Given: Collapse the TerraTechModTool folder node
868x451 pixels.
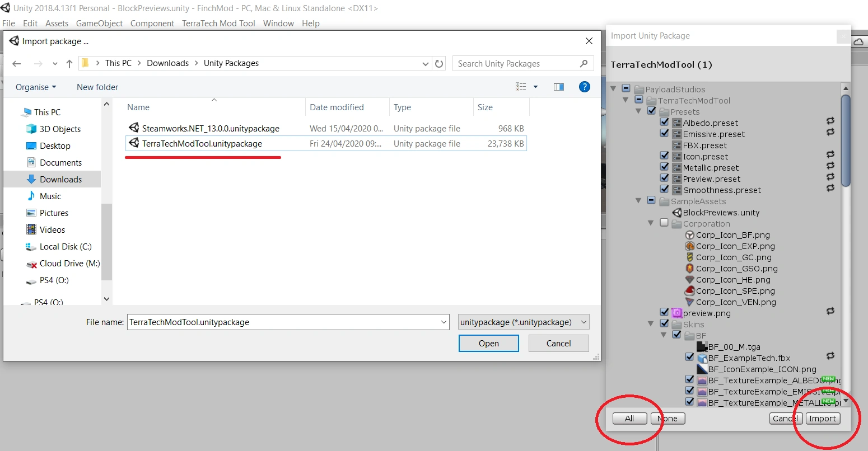Looking at the screenshot, I should tap(626, 100).
